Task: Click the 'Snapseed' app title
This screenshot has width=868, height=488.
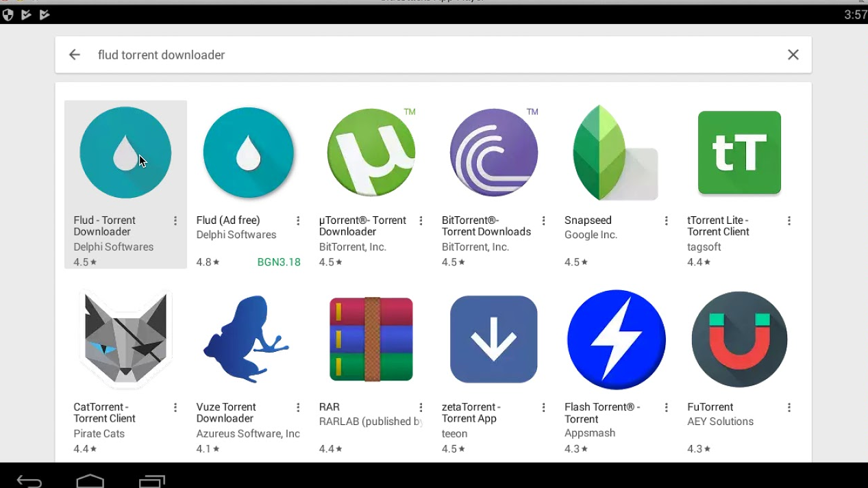Action: tap(588, 220)
